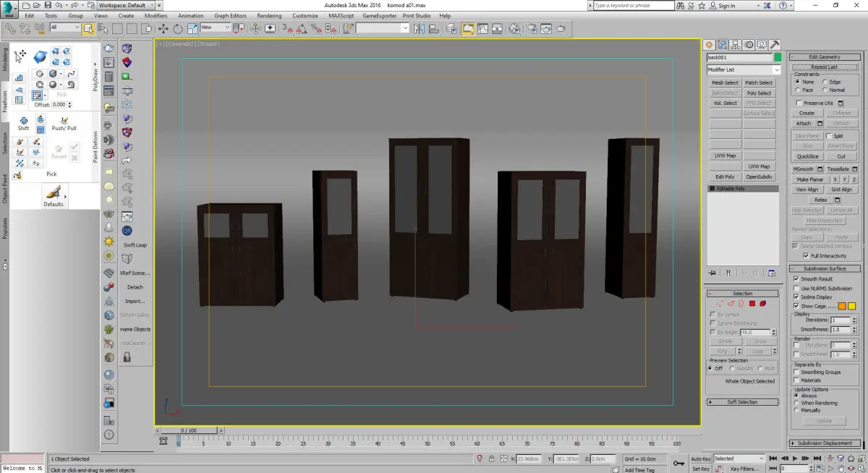The height and width of the screenshot is (473, 868).
Task: Click Play Animation button
Action: pos(794,459)
